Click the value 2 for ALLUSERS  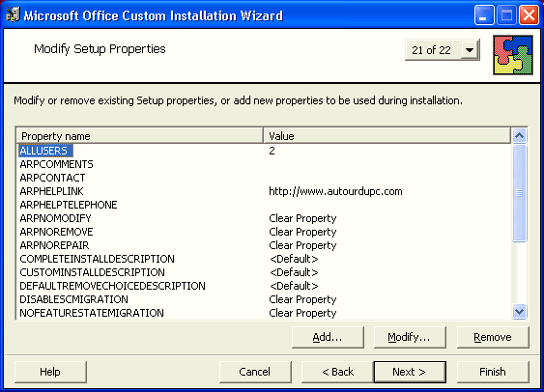click(x=272, y=151)
